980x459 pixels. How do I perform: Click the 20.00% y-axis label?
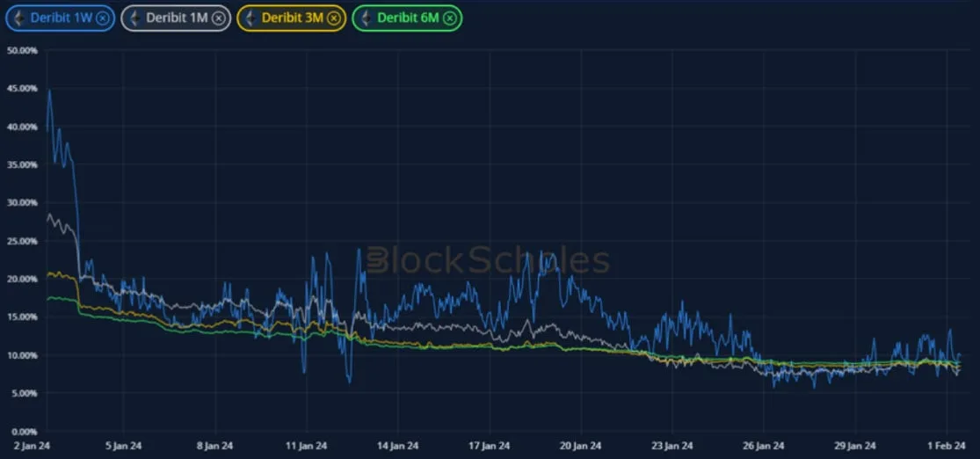(x=22, y=279)
